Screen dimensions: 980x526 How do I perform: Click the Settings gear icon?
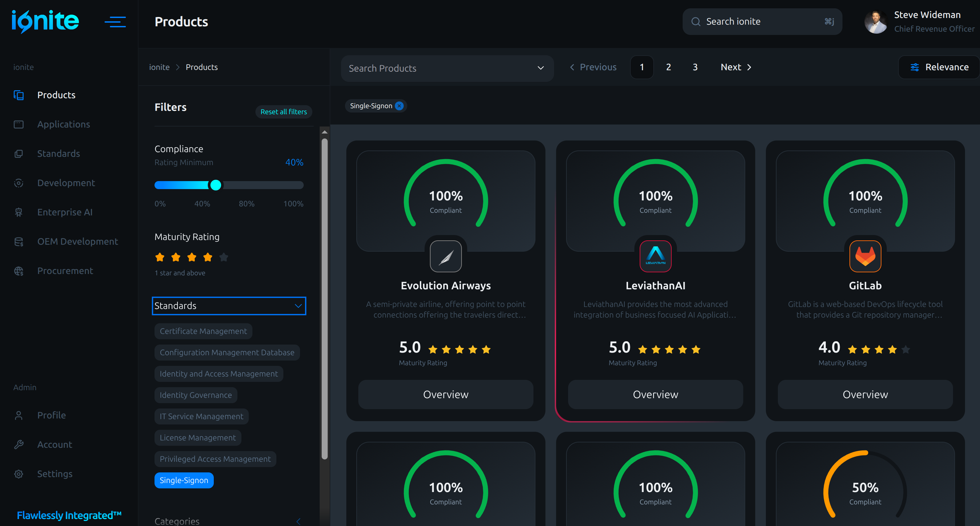click(x=19, y=474)
